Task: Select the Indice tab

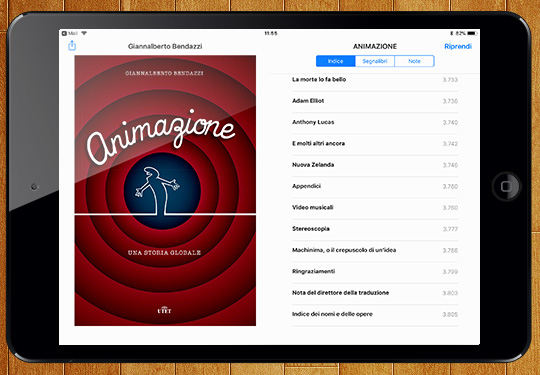Action: pos(335,61)
